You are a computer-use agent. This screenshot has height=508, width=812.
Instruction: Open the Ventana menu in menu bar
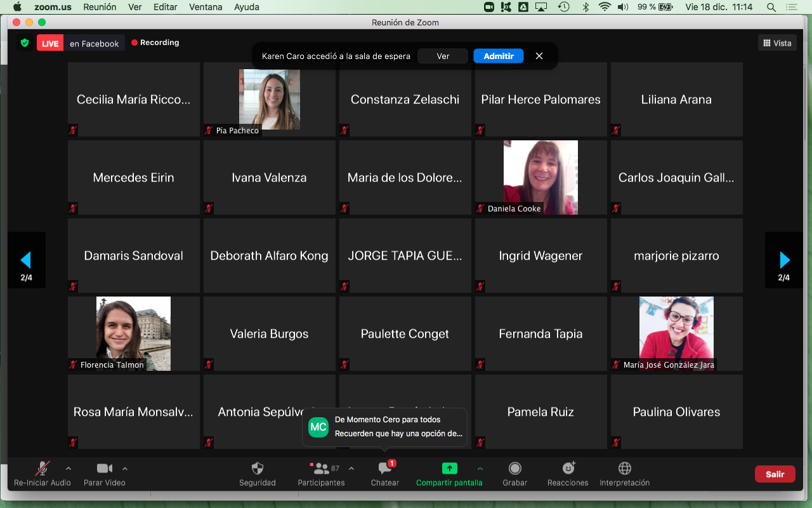[x=206, y=7]
